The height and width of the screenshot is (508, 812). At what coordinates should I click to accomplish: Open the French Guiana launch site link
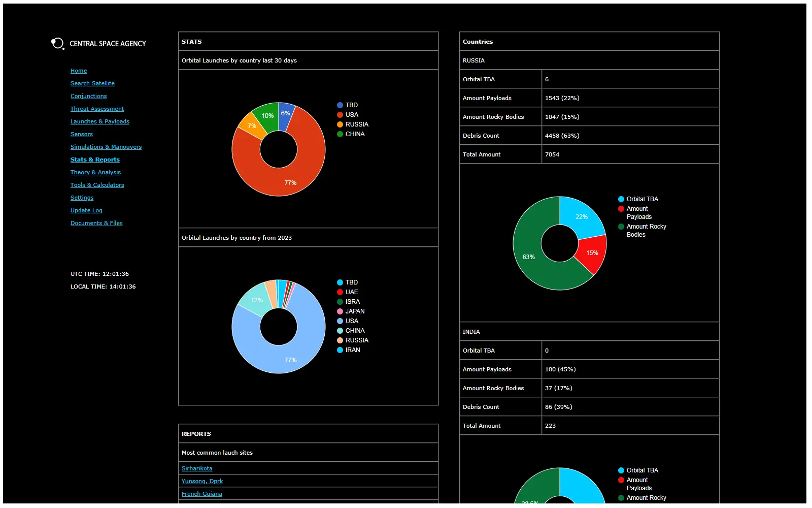[x=201, y=493]
